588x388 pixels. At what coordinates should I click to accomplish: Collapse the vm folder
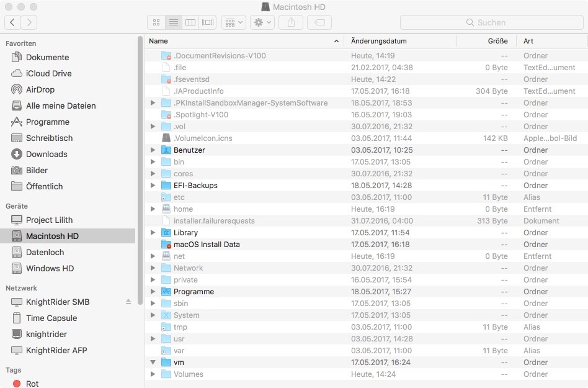[x=153, y=363]
